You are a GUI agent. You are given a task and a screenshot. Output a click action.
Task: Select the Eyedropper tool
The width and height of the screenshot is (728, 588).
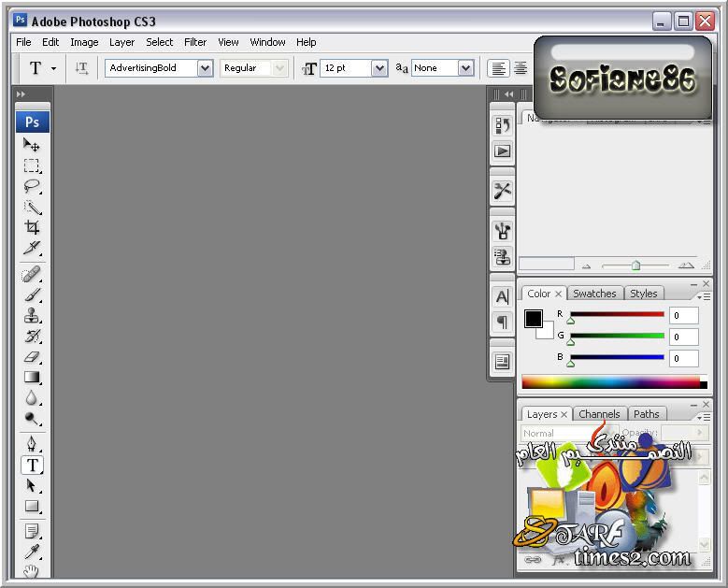point(32,552)
